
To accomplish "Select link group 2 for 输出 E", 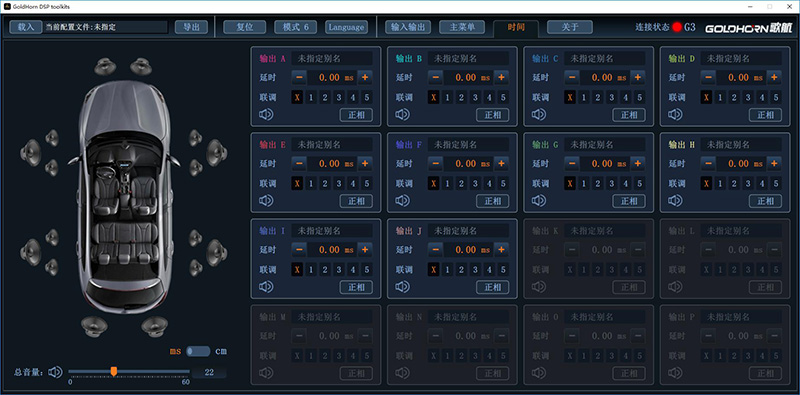I will click(324, 184).
